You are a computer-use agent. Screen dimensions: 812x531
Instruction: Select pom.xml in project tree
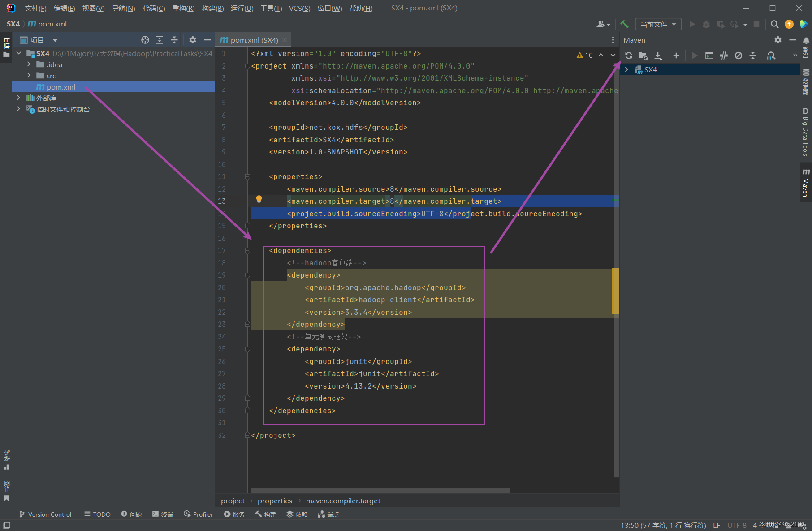pyautogui.click(x=113, y=87)
